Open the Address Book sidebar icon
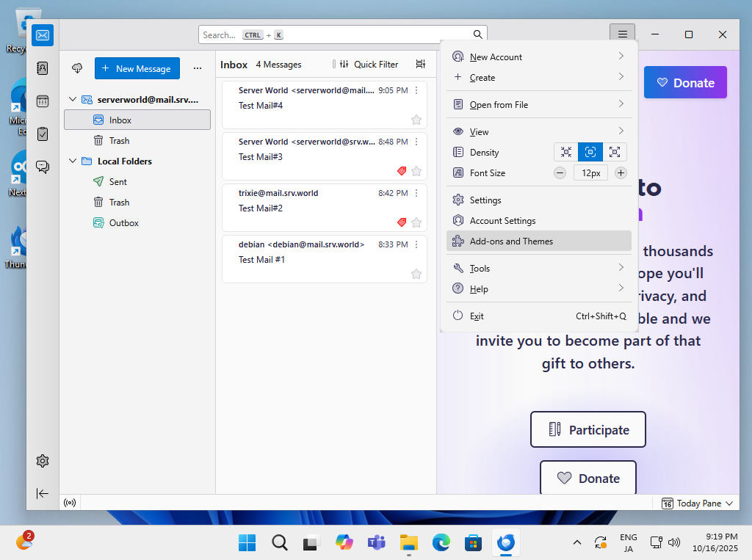752x560 pixels. tap(43, 68)
